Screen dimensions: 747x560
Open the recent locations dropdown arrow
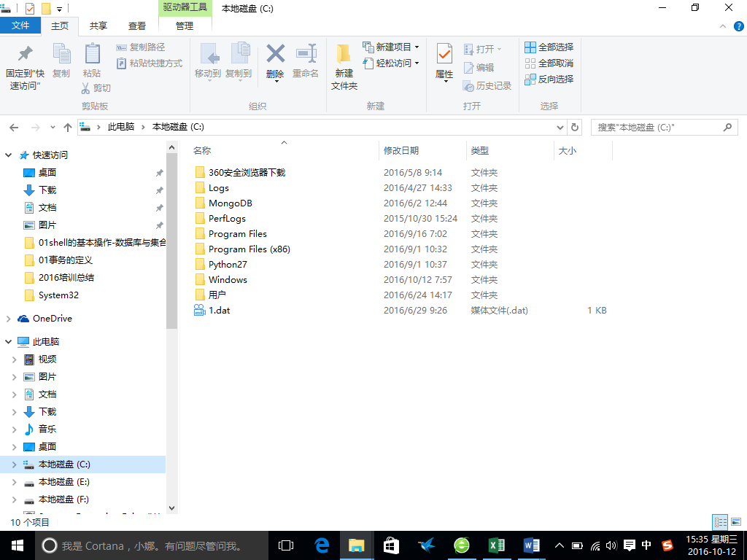[53, 127]
